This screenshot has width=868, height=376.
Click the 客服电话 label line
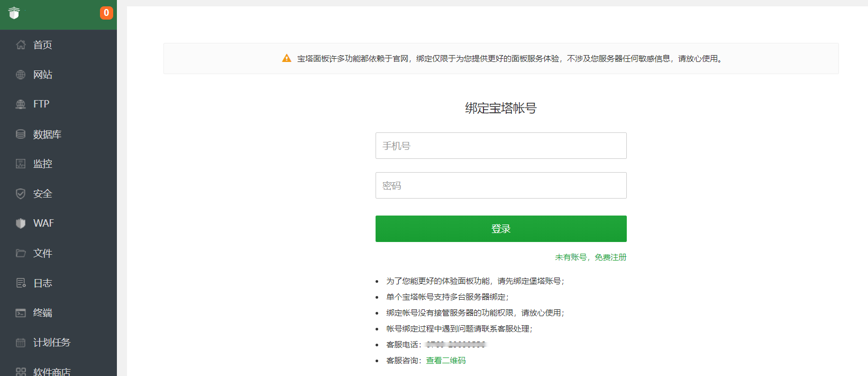pos(436,344)
